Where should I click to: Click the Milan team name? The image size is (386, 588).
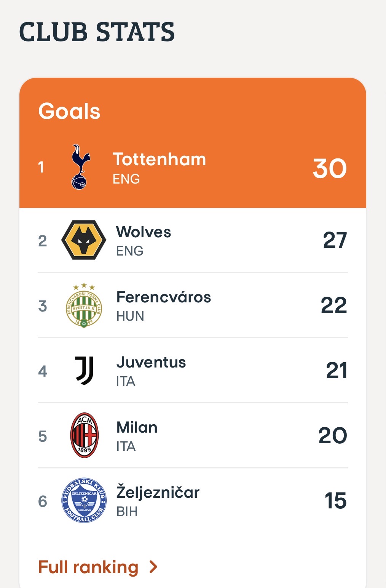click(137, 427)
